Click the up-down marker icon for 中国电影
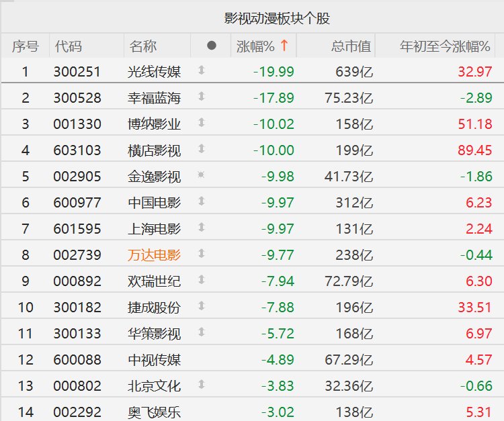504x421 pixels. click(202, 201)
